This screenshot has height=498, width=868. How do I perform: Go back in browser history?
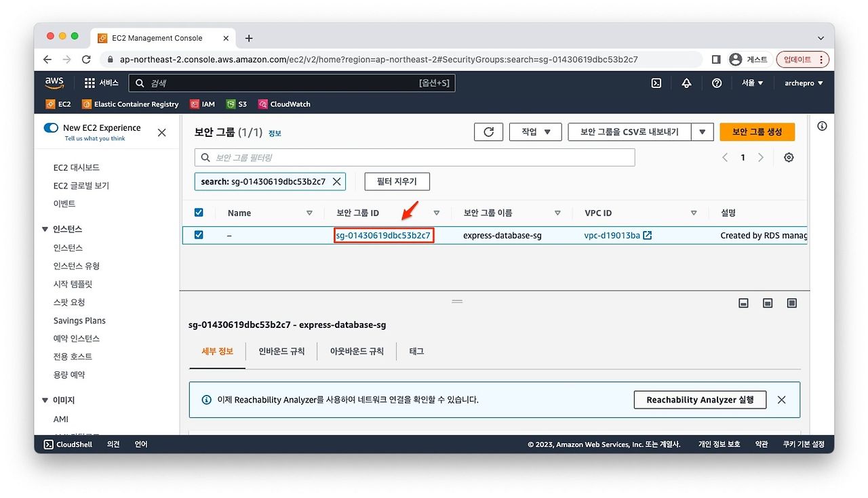point(47,60)
